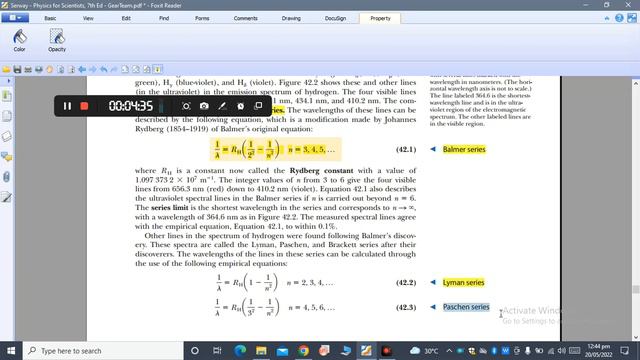
Task: Open the Windows Start menu
Action: point(11,351)
